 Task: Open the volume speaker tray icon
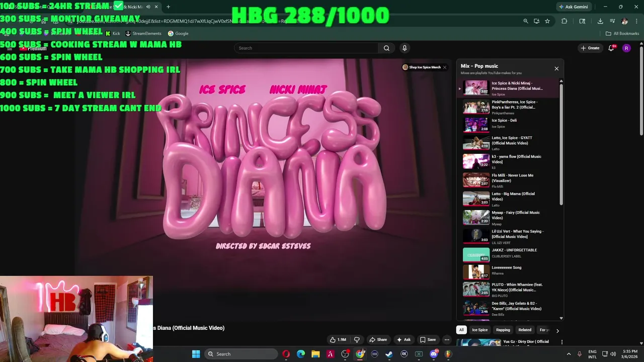[613, 354]
